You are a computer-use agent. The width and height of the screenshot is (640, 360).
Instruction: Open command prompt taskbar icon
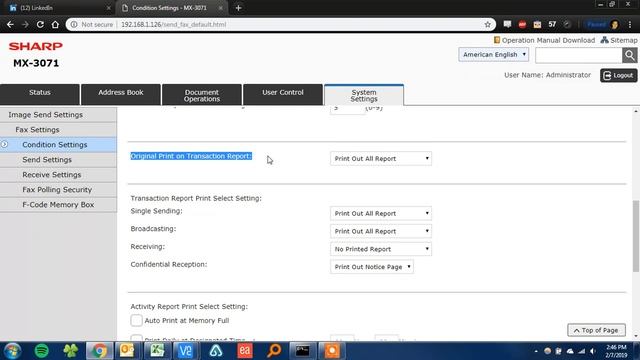click(302, 351)
